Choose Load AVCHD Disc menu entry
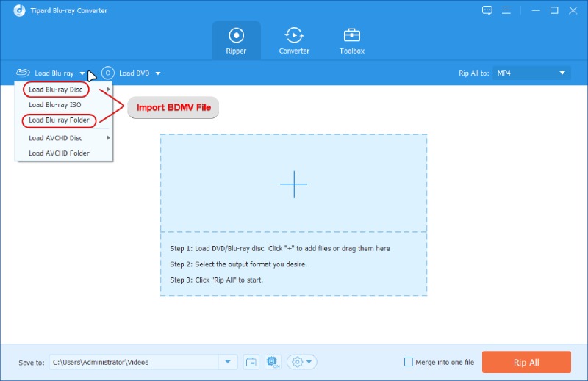 tap(56, 138)
